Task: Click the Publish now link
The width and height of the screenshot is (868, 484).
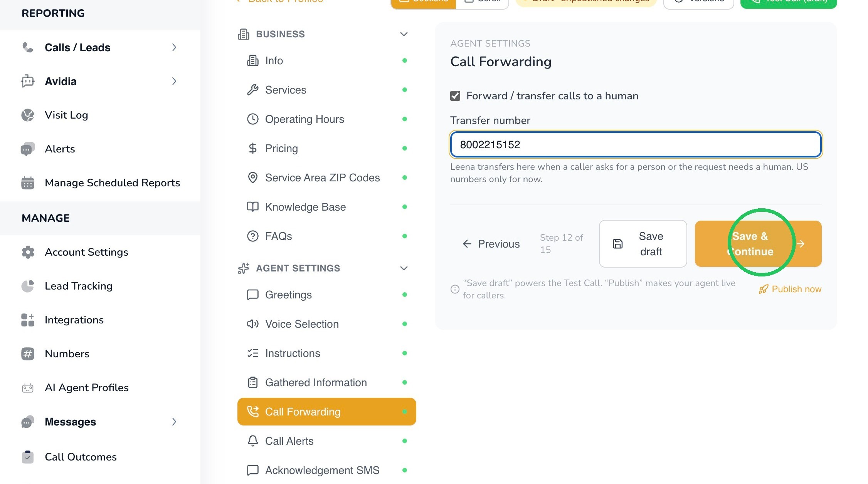Action: pos(790,289)
